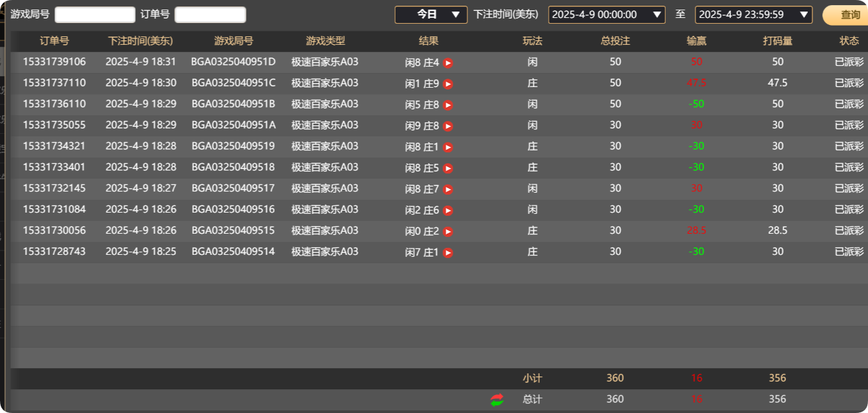Play replay for order 15331731084
Screen dimensions: 868x413
tap(447, 209)
